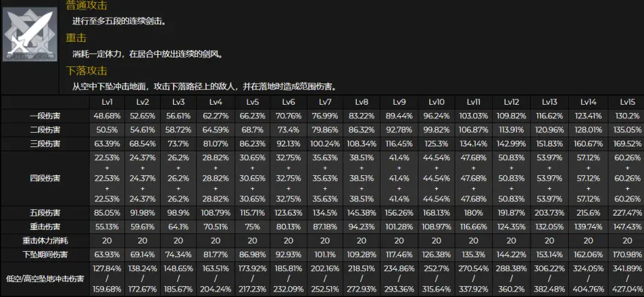644x297 pixels.
Task: Select the Lv1 column header
Action: pyautogui.click(x=107, y=101)
